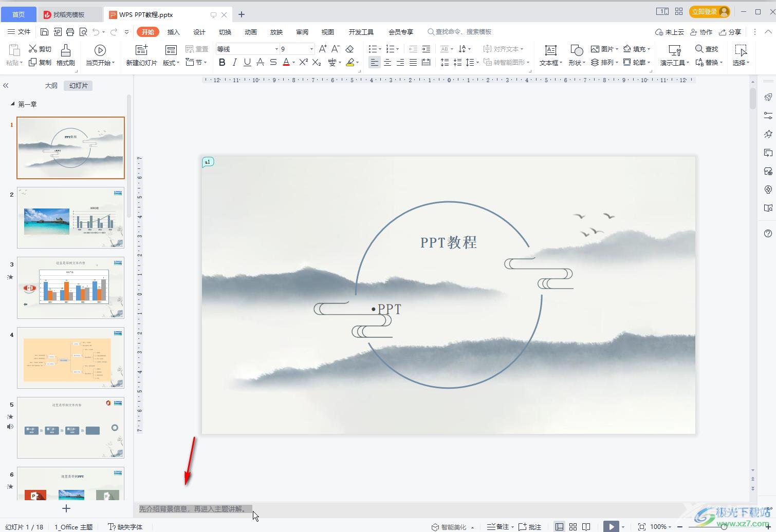Toggle Bold formatting
This screenshot has width=776, height=532.
coord(222,62)
